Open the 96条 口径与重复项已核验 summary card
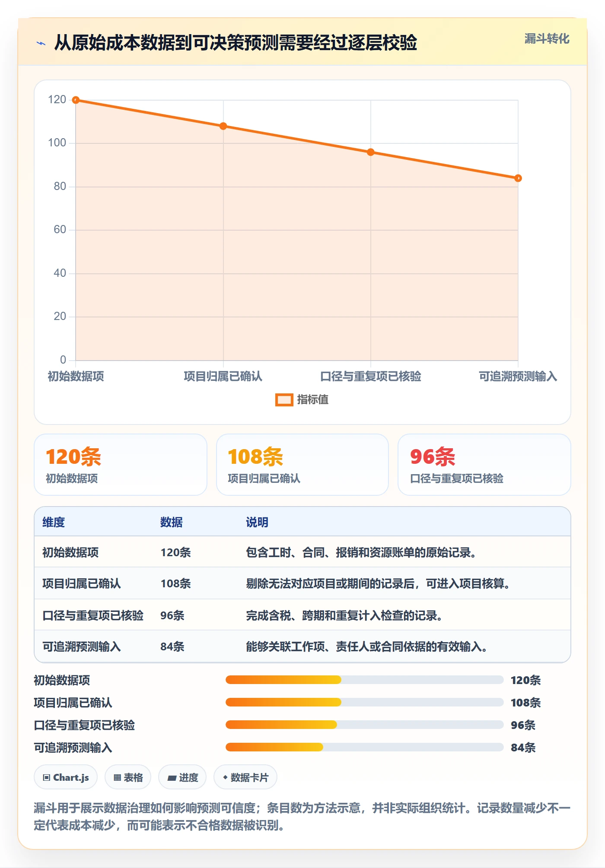 (484, 465)
